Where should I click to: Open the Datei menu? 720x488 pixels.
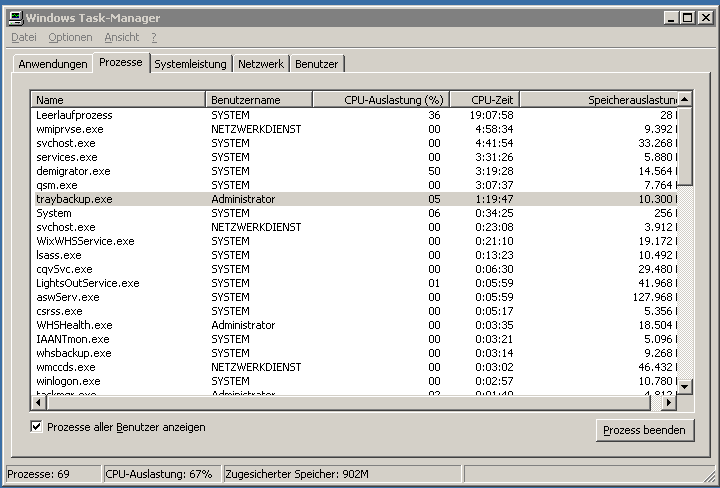coord(23,37)
